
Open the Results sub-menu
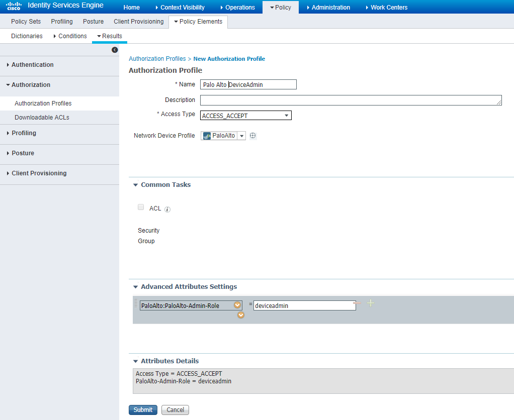(x=110, y=36)
